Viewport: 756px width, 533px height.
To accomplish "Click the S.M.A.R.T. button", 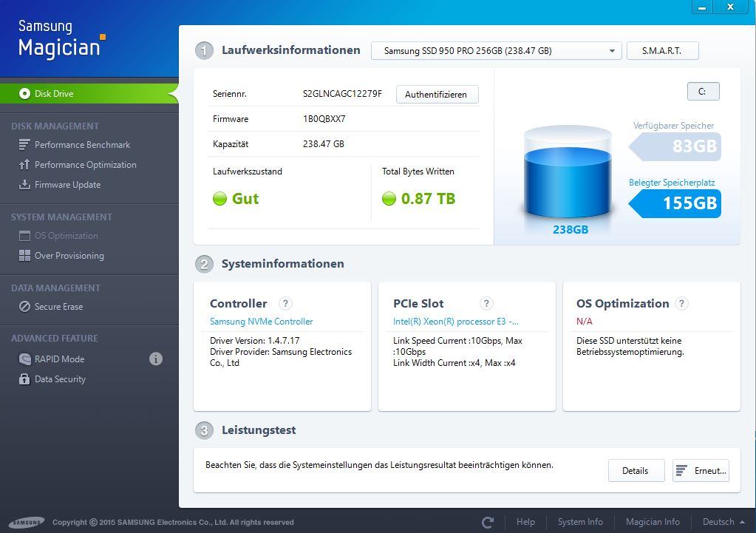I will (x=662, y=51).
